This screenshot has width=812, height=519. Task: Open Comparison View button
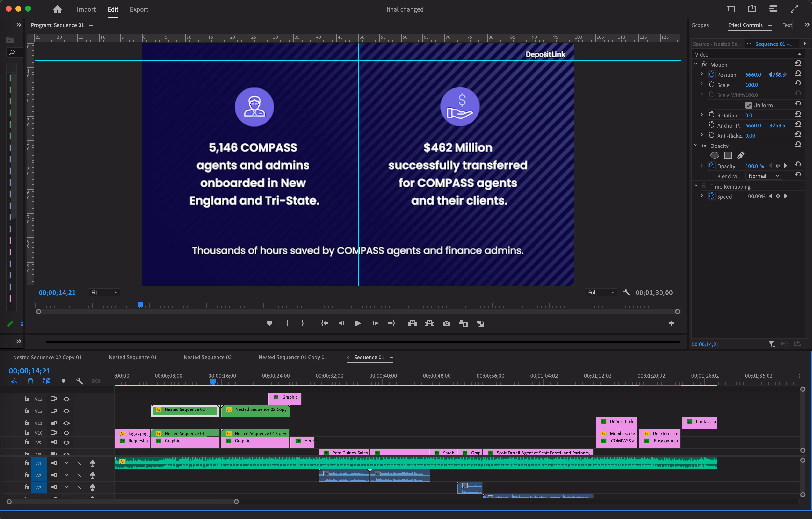coord(463,323)
